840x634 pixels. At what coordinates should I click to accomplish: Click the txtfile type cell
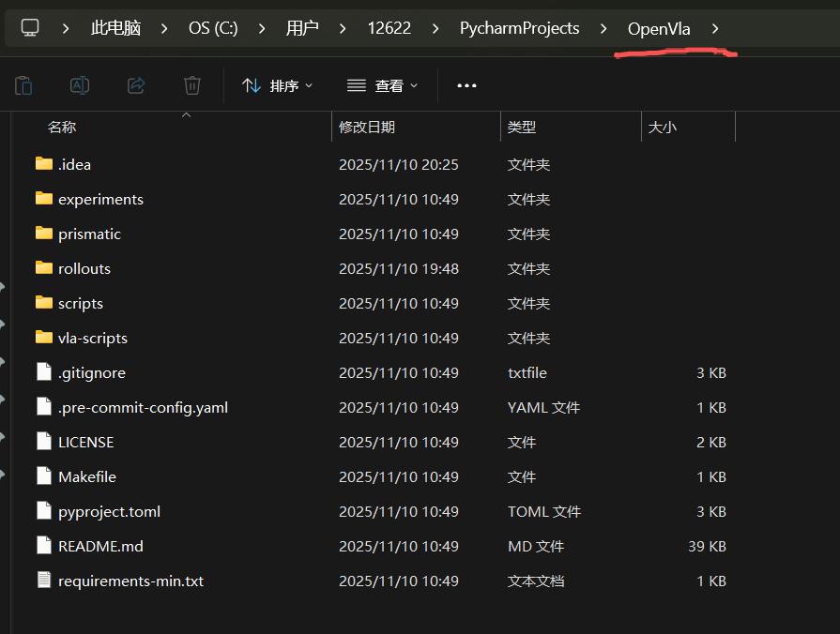coord(527,372)
